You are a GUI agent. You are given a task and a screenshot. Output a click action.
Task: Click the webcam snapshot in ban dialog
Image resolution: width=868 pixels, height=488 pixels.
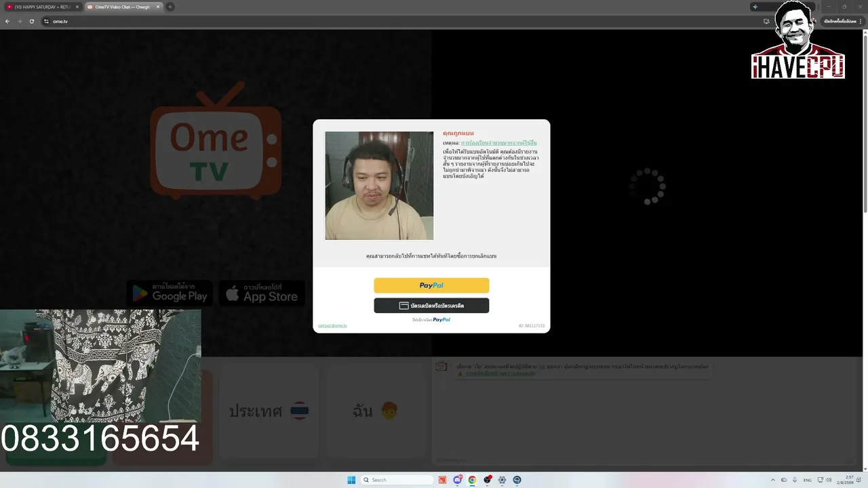(379, 186)
